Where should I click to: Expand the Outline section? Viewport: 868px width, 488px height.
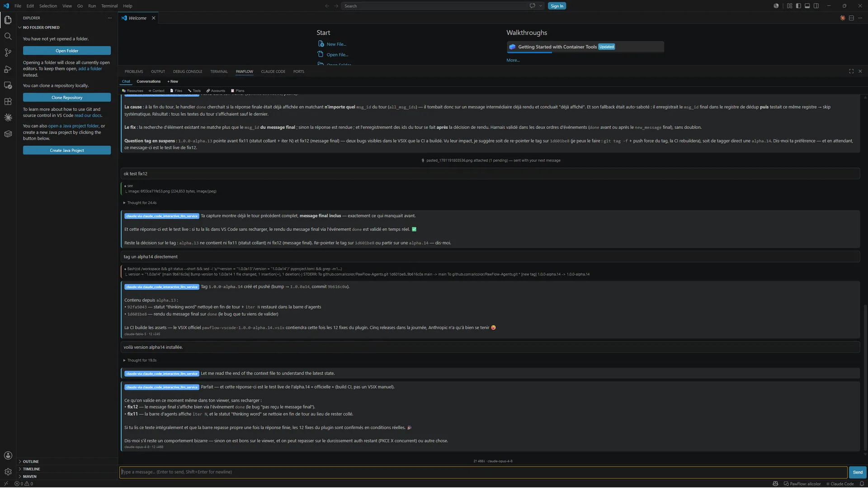tap(67, 461)
